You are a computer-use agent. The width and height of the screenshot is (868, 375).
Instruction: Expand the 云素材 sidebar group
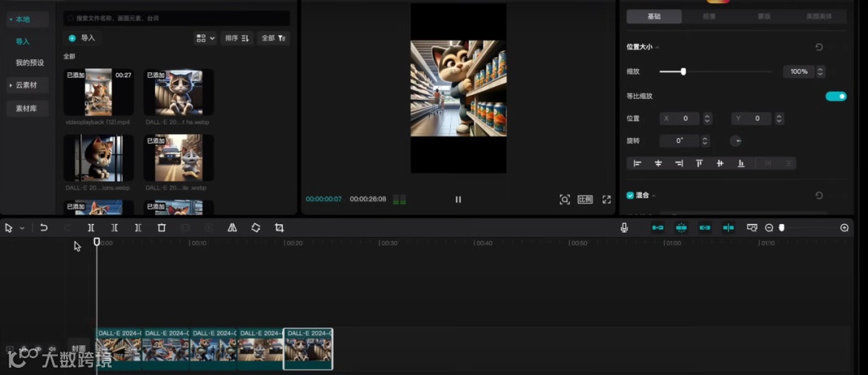[10, 85]
